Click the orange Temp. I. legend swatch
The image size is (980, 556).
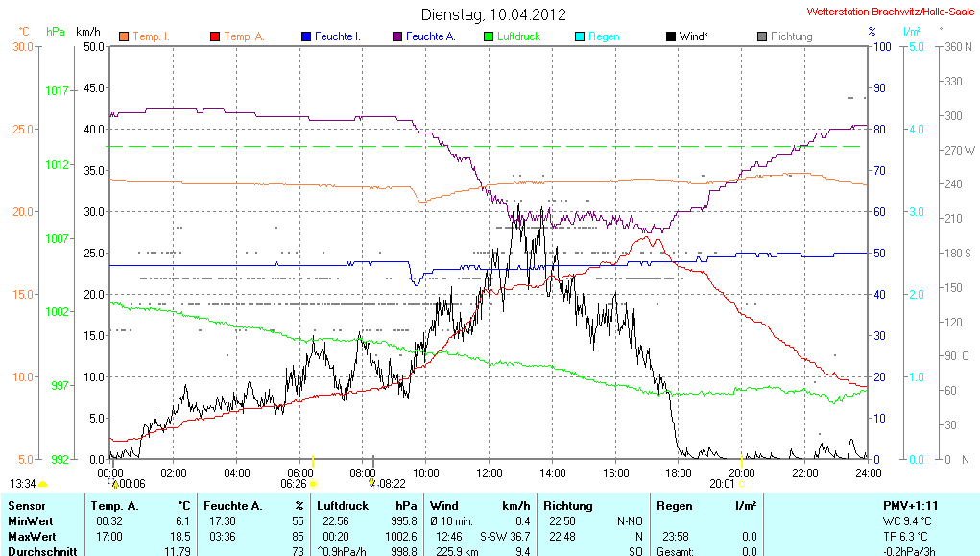click(124, 36)
